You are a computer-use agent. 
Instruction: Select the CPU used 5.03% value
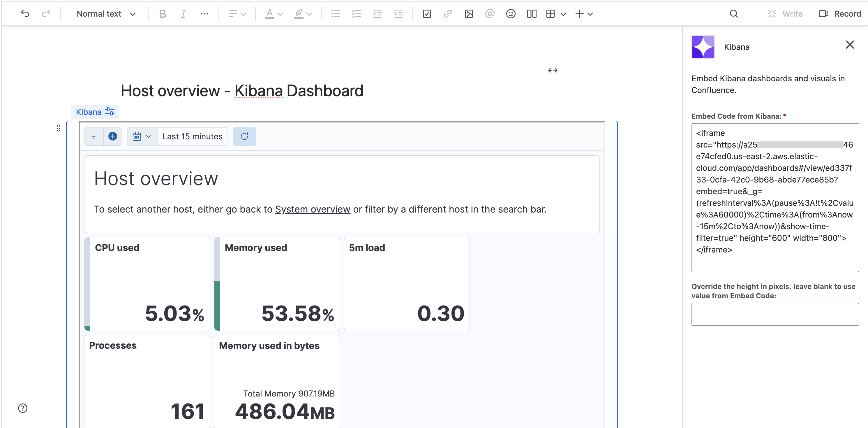[174, 313]
